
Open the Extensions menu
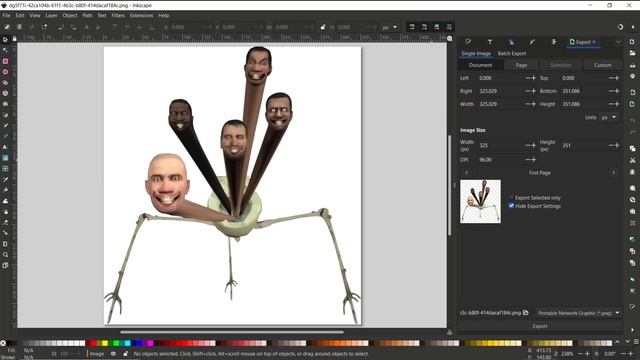(141, 16)
